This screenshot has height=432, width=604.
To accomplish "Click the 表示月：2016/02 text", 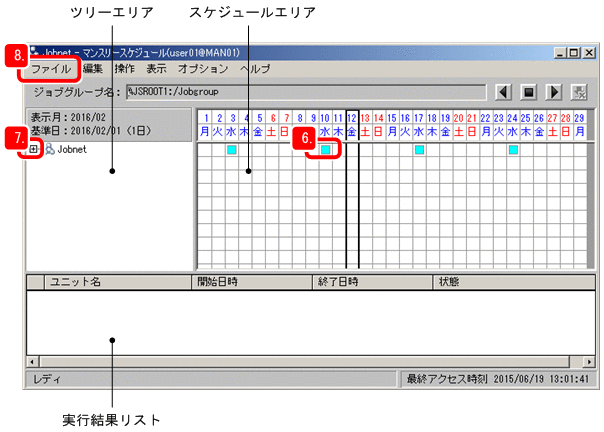I will [68, 118].
